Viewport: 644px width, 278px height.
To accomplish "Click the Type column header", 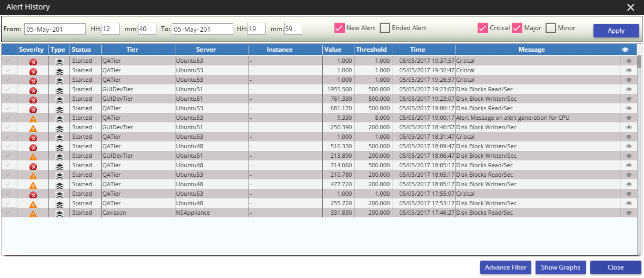I will 59,50.
